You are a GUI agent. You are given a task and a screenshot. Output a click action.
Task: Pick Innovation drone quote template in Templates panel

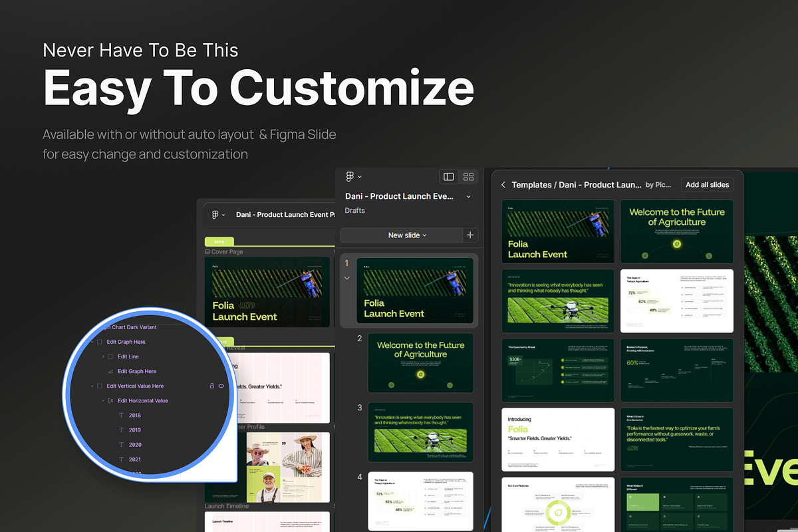(x=559, y=301)
